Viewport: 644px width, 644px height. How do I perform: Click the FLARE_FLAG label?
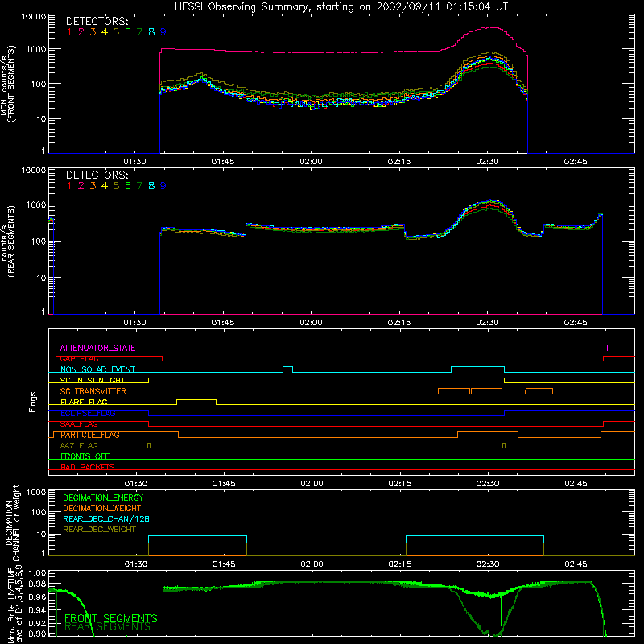click(x=84, y=402)
